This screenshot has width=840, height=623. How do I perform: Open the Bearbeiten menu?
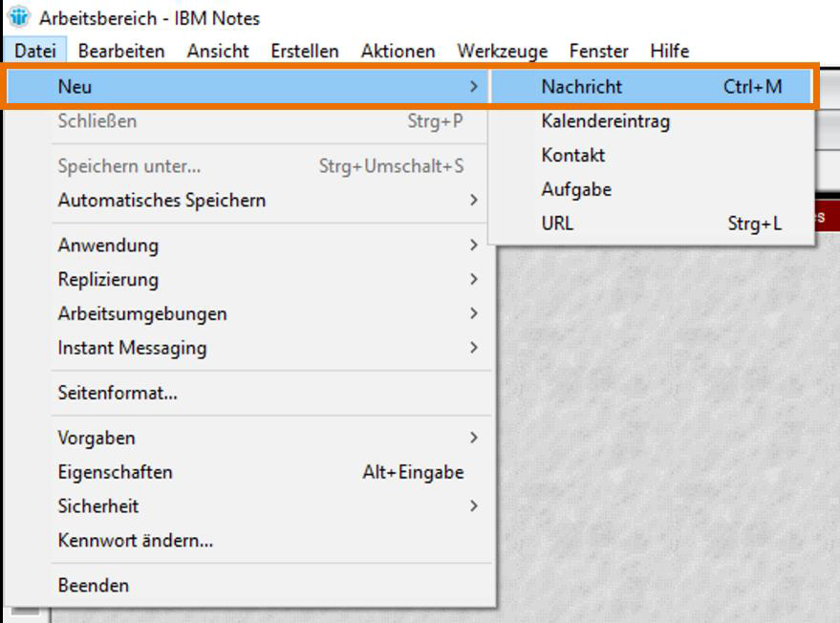click(121, 52)
